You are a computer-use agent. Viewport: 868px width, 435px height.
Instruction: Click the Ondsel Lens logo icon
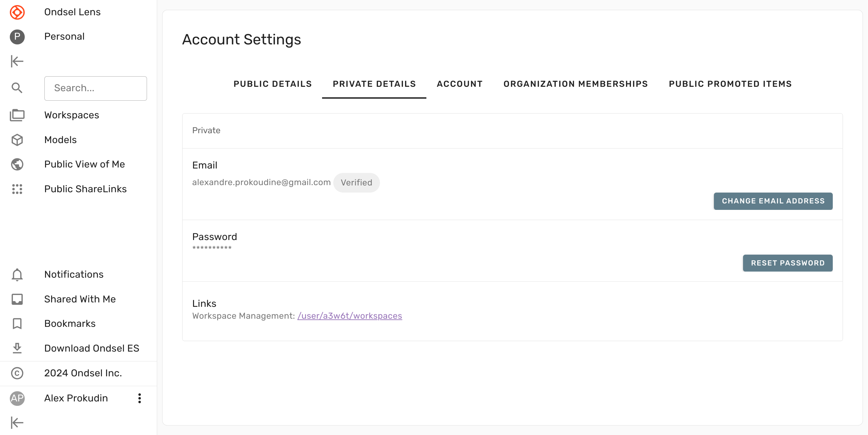coord(17,12)
